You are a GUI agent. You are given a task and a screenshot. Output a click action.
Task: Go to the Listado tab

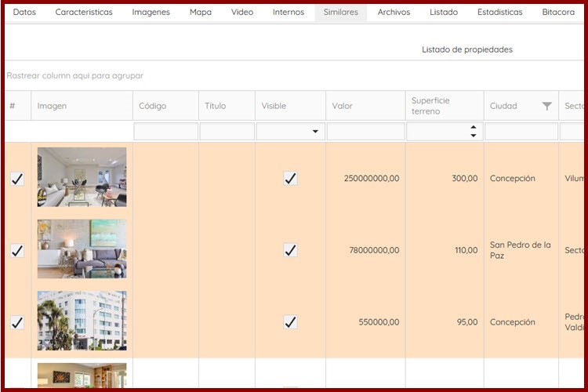[444, 12]
